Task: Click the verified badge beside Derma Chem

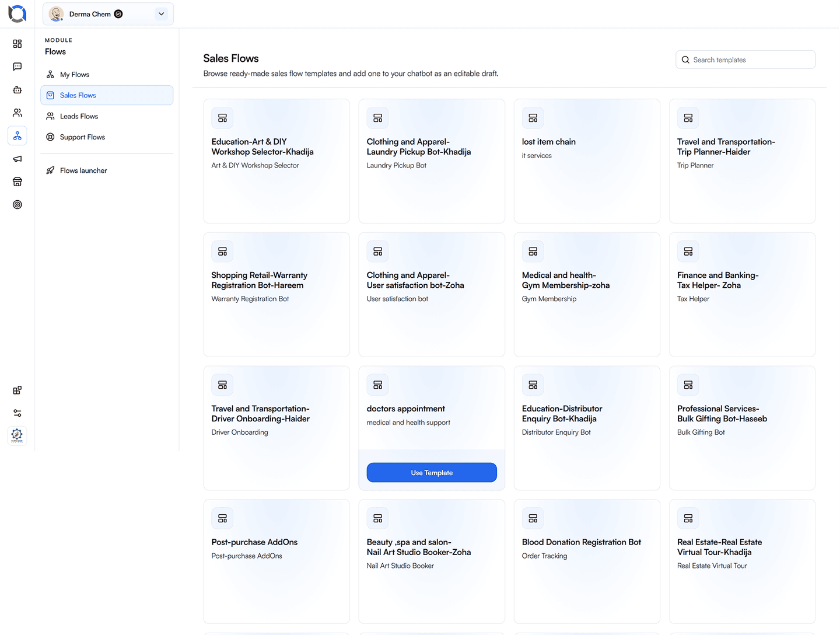Action: click(x=118, y=14)
